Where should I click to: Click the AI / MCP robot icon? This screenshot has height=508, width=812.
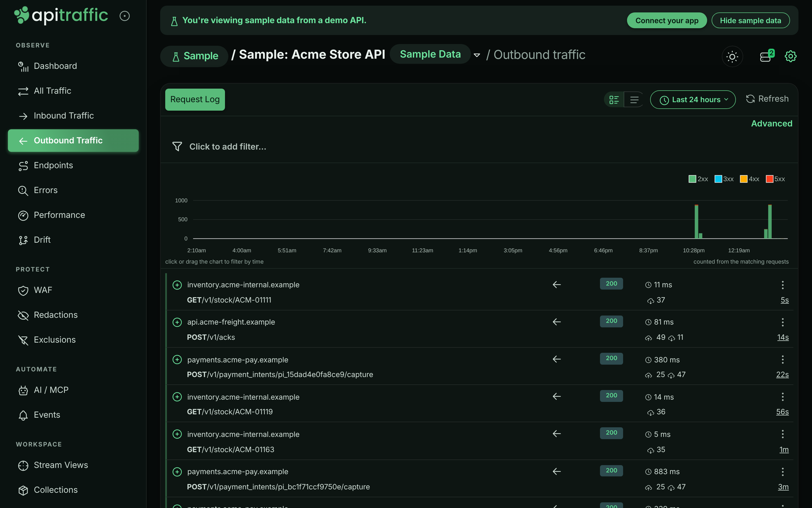coord(23,390)
